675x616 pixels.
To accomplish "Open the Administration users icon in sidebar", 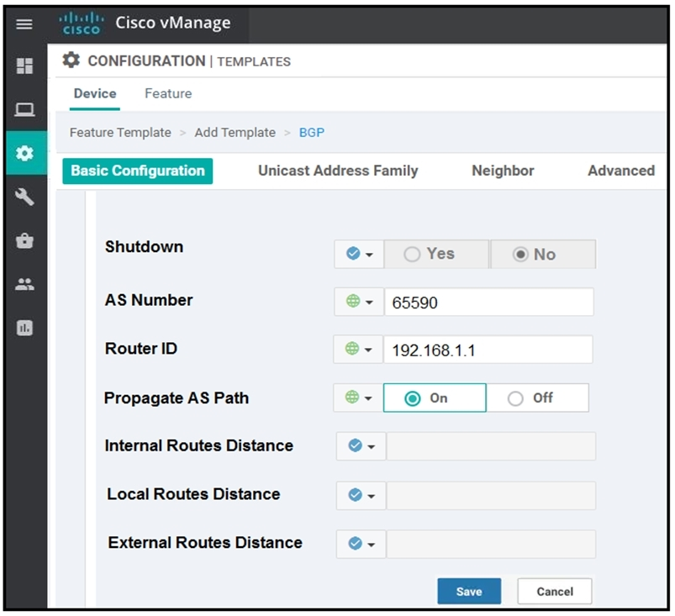I will pos(24,284).
